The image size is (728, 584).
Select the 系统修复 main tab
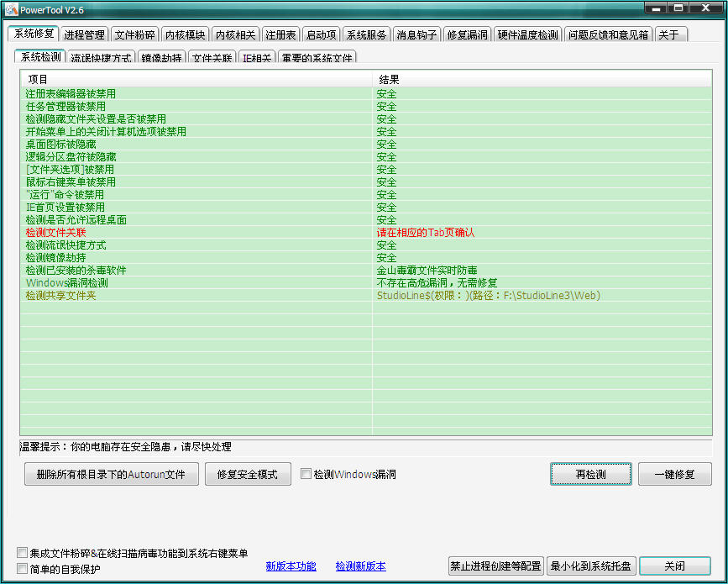tap(34, 34)
